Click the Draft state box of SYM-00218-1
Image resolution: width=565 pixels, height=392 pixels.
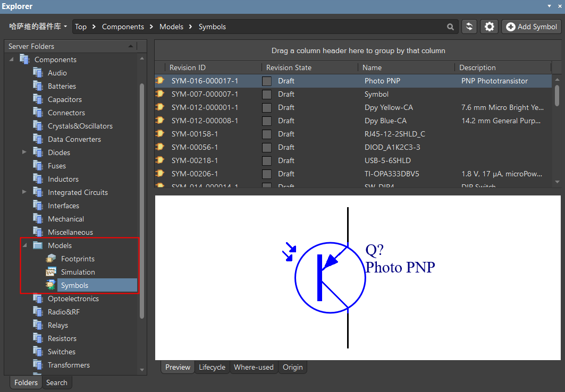point(267,161)
